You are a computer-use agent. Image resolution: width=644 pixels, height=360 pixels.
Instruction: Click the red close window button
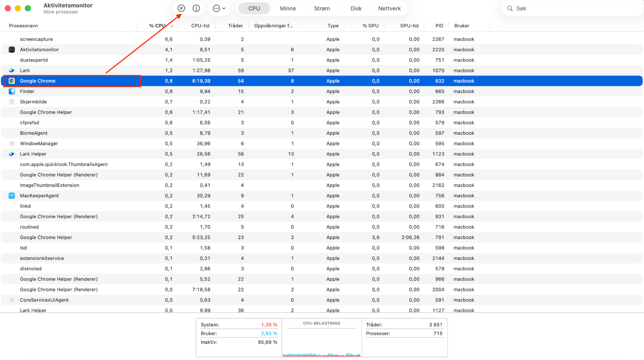coord(8,8)
